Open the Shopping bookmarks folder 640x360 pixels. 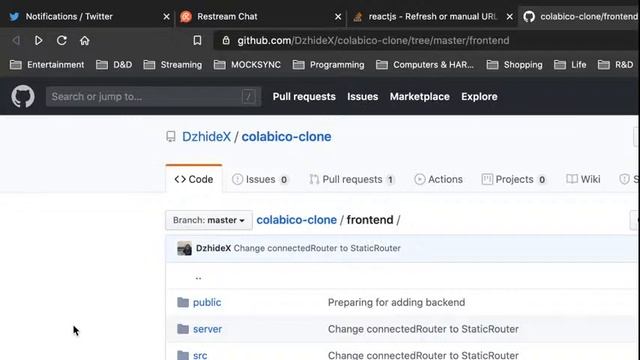click(x=515, y=64)
